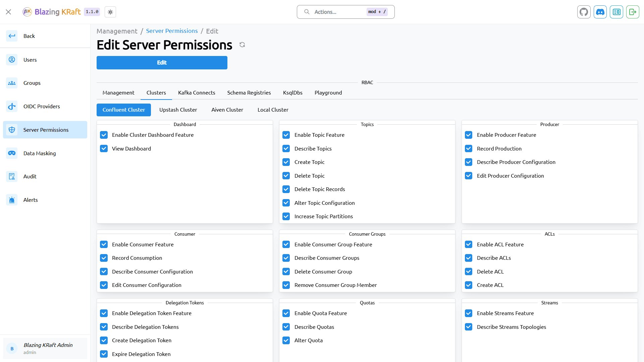Disable the Delete Topic checkbox
This screenshot has height=362, width=644.
tap(286, 176)
